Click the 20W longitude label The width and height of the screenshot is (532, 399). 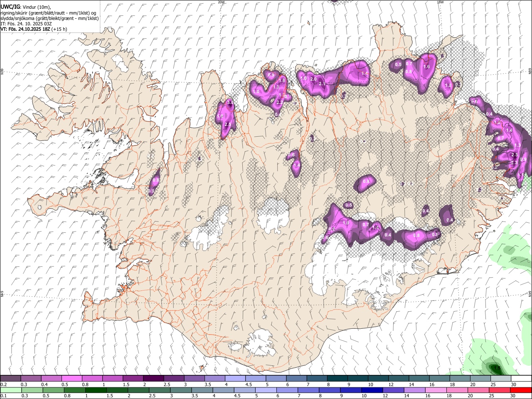click(x=222, y=2)
